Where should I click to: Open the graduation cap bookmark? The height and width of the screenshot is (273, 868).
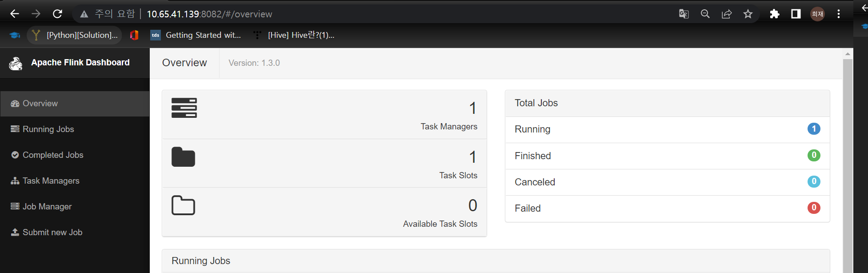(x=15, y=35)
